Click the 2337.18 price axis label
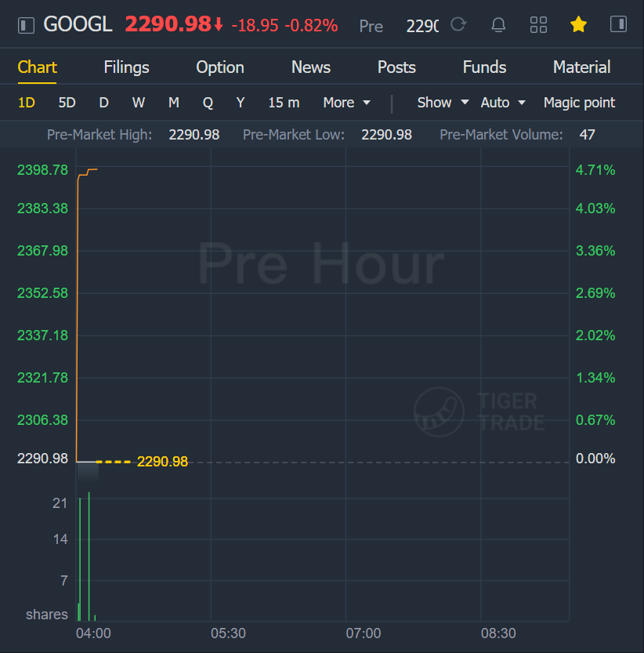The image size is (644, 653). point(42,336)
